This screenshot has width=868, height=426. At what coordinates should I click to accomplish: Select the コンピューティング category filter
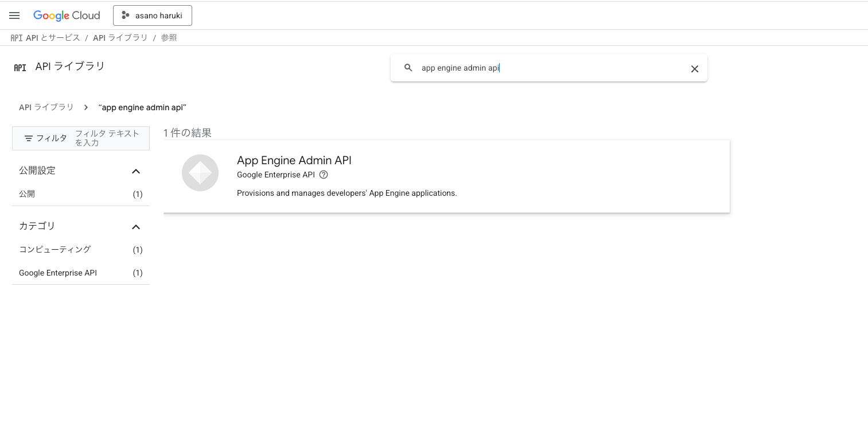tap(81, 250)
